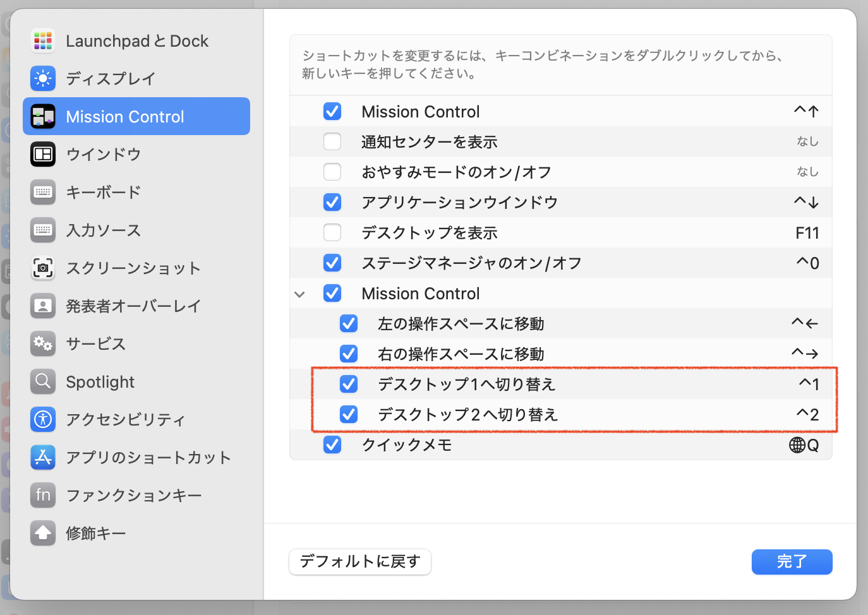Enable デスクトップを表示 checkbox

332,232
